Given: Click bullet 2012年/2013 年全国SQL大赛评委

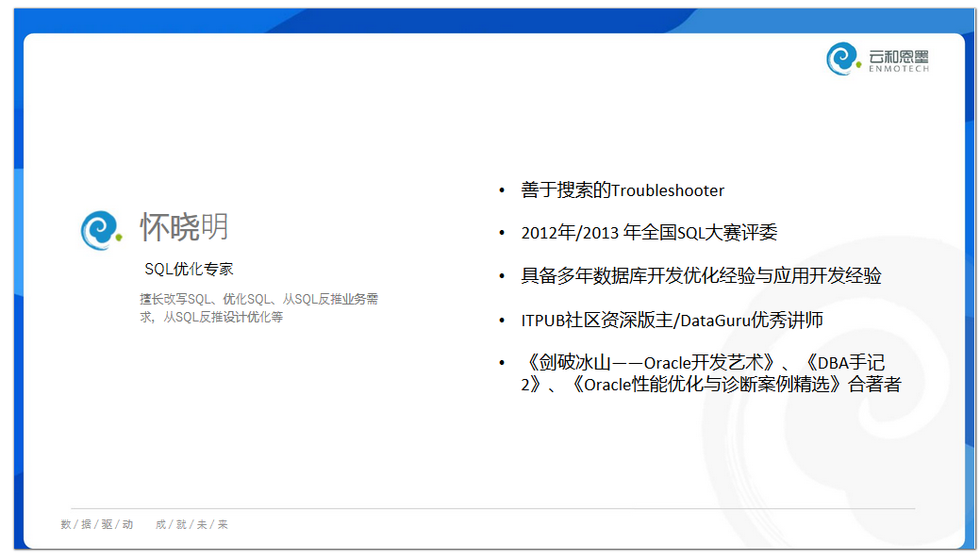Looking at the screenshot, I should tap(649, 233).
